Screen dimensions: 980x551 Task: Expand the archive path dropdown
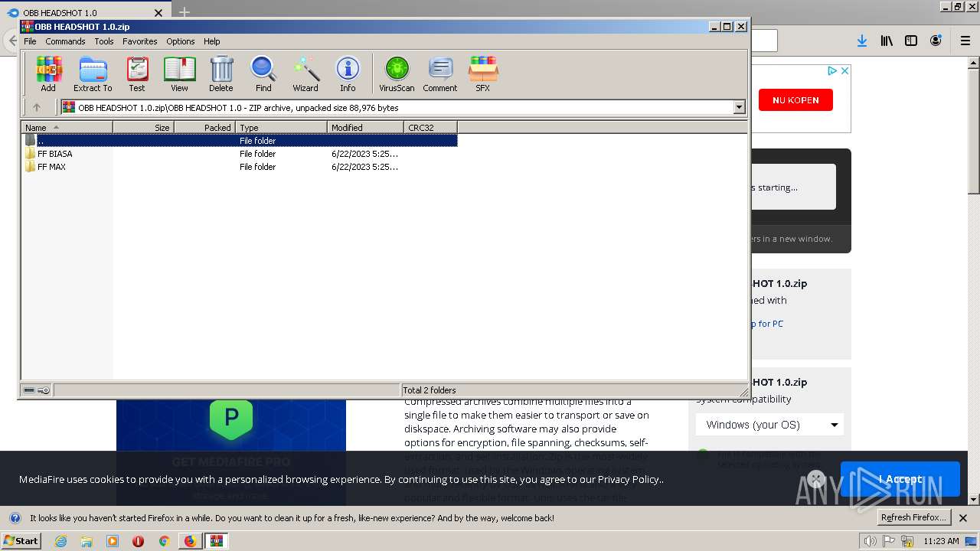pyautogui.click(x=740, y=108)
